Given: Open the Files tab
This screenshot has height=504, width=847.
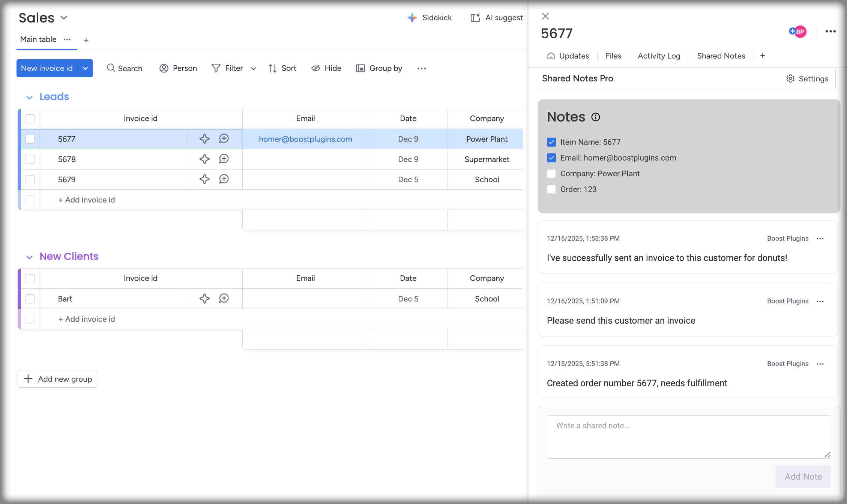Looking at the screenshot, I should pos(613,56).
